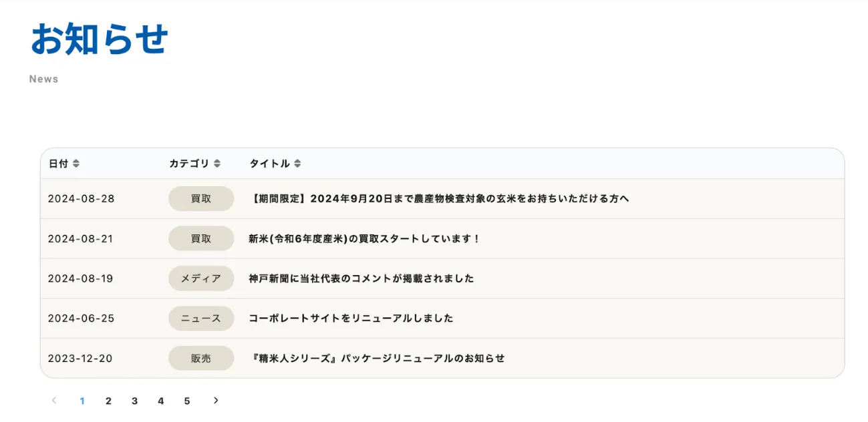Click 買取 tag on 2024-08-28 row

[x=201, y=199]
